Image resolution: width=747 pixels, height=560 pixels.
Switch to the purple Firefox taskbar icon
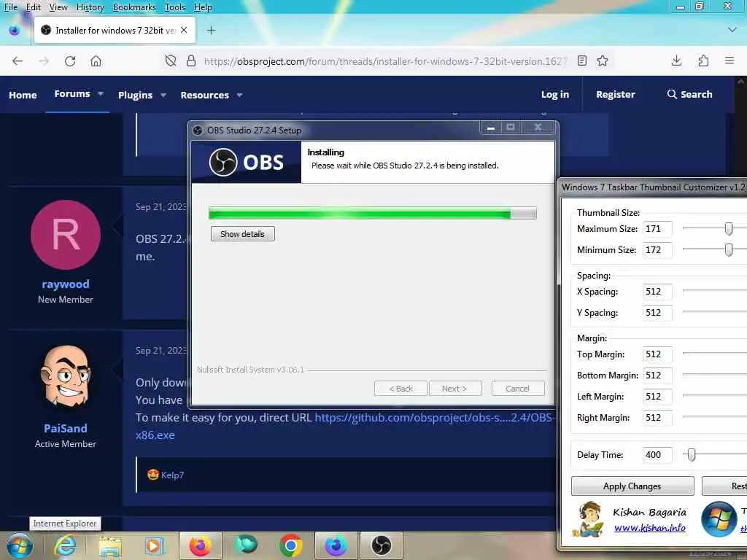click(x=336, y=545)
